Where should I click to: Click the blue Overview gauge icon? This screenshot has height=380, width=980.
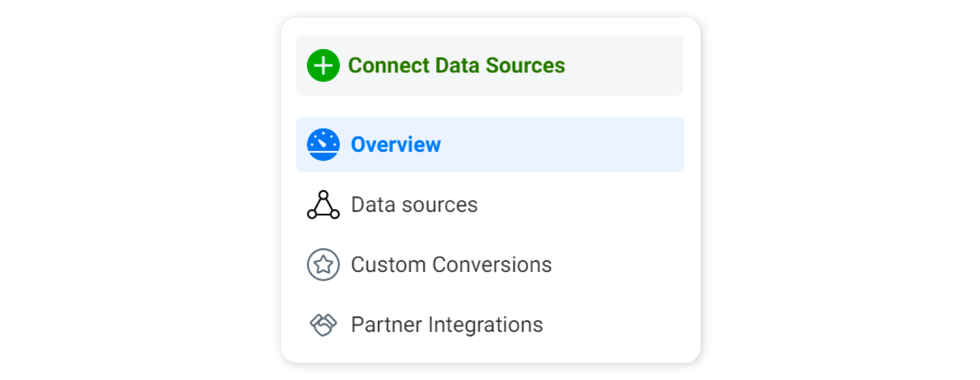tap(323, 145)
